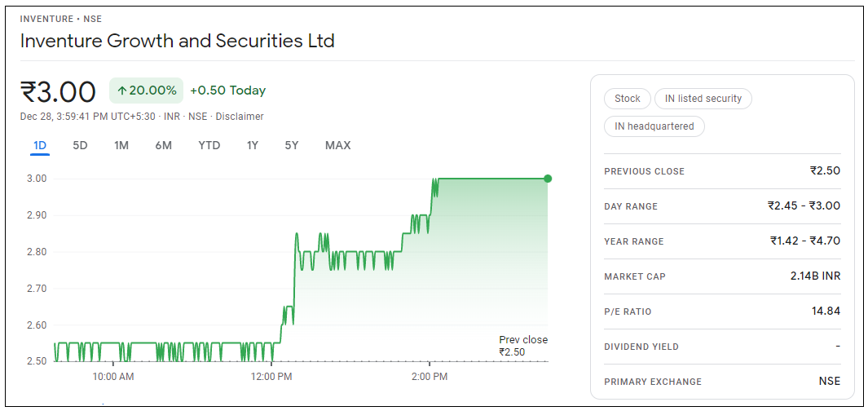Image resolution: width=868 pixels, height=411 pixels.
Task: Click the 2.70 y-axis label
Action: point(37,289)
